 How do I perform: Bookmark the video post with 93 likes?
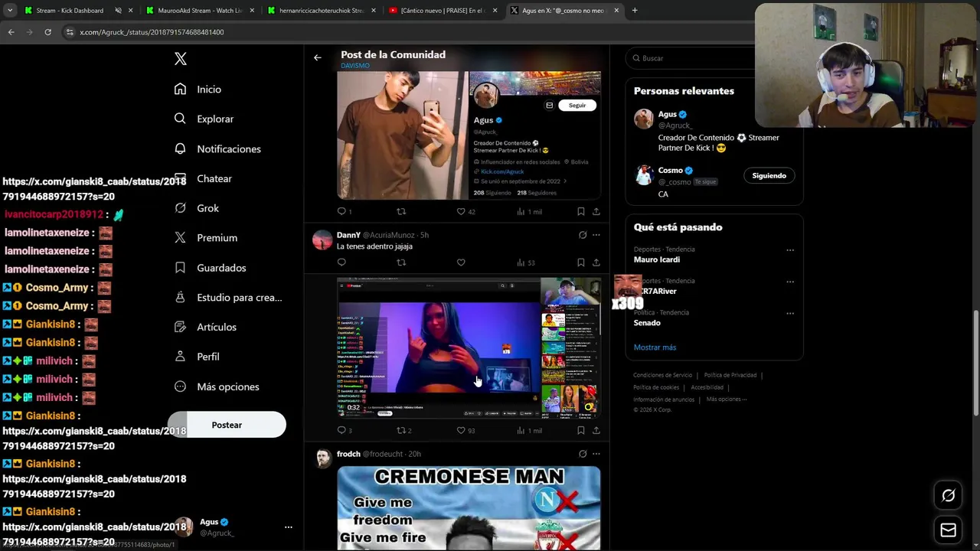[x=581, y=430]
